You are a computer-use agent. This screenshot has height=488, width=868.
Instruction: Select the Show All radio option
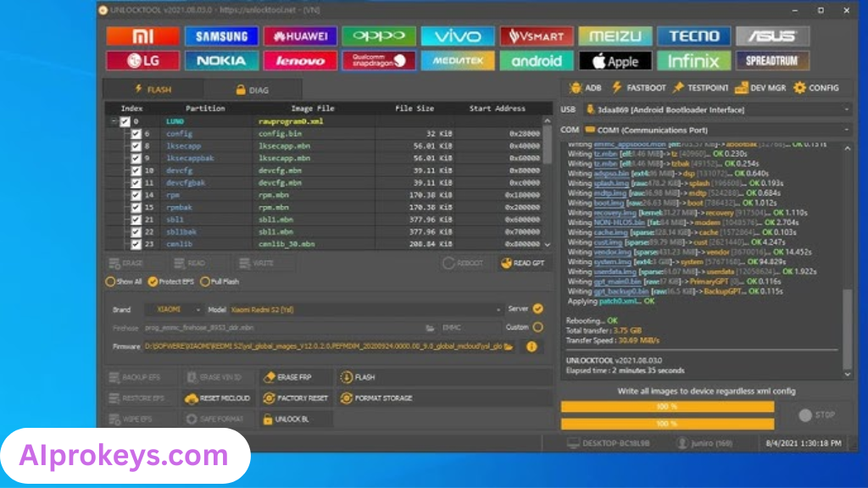point(124,281)
